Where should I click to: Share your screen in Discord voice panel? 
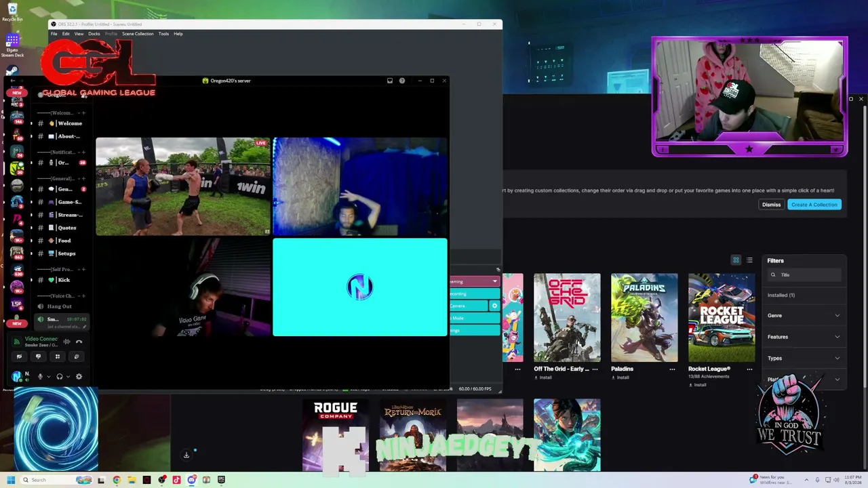[x=38, y=357]
